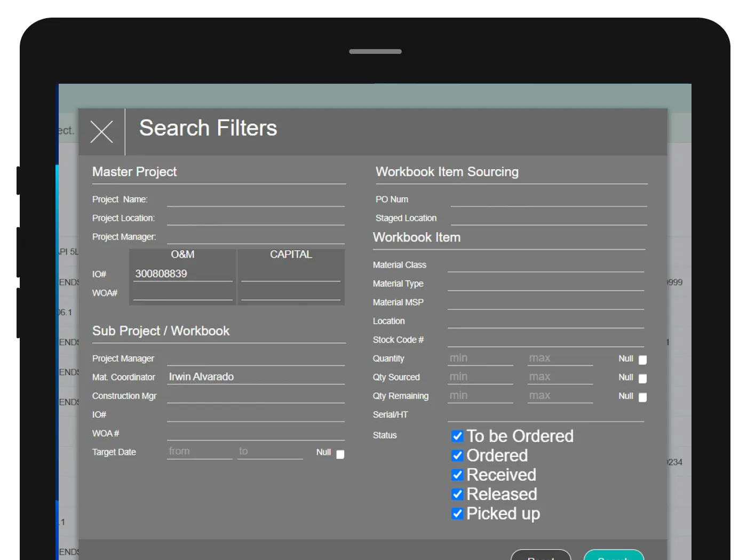Close the Search Filters dialog
Screen dimensions: 747x560
pos(101,131)
